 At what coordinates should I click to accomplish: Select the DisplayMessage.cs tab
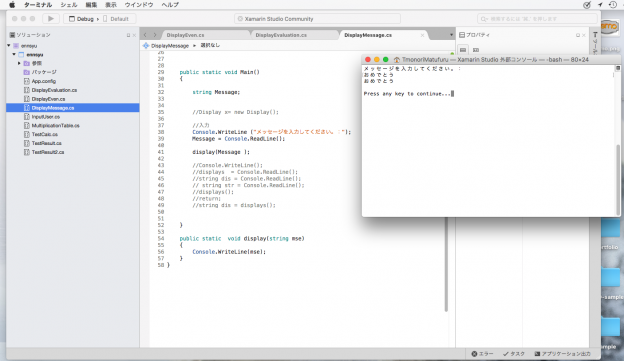point(368,35)
